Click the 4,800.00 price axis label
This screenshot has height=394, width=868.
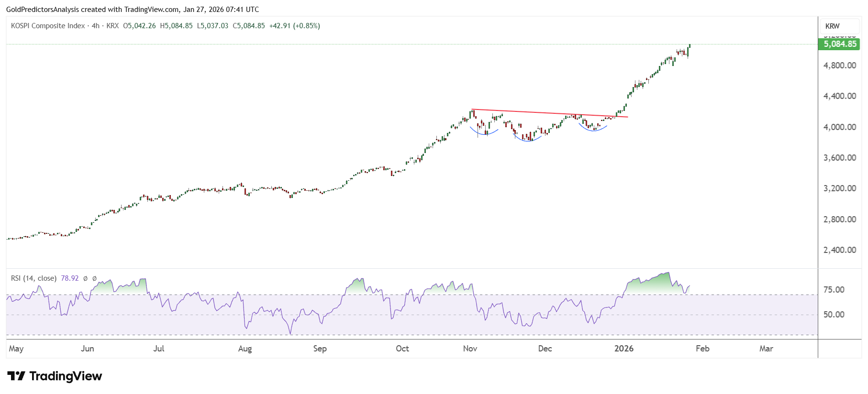(x=840, y=66)
